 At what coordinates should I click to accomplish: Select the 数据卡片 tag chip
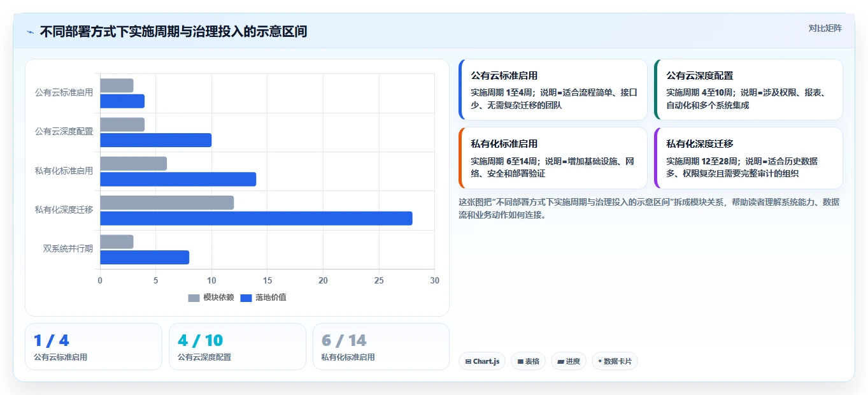pos(615,361)
